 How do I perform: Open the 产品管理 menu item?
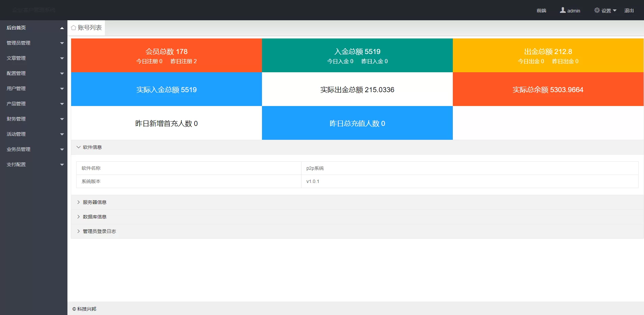16,104
